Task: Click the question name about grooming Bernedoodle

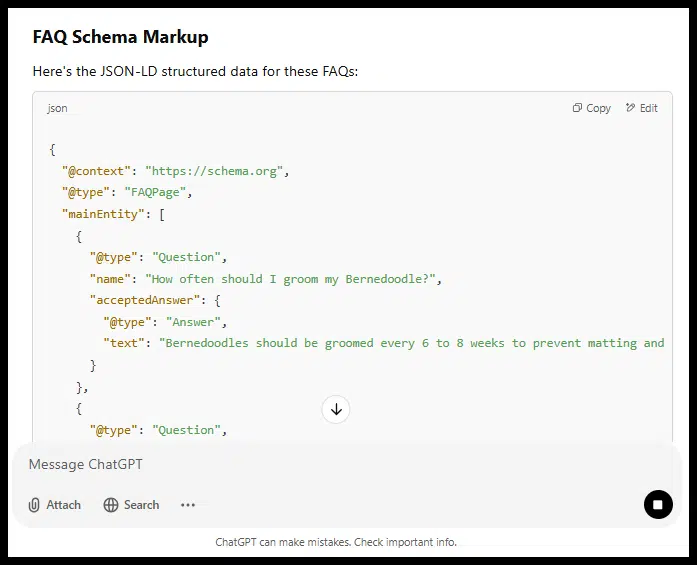Action: tap(290, 279)
